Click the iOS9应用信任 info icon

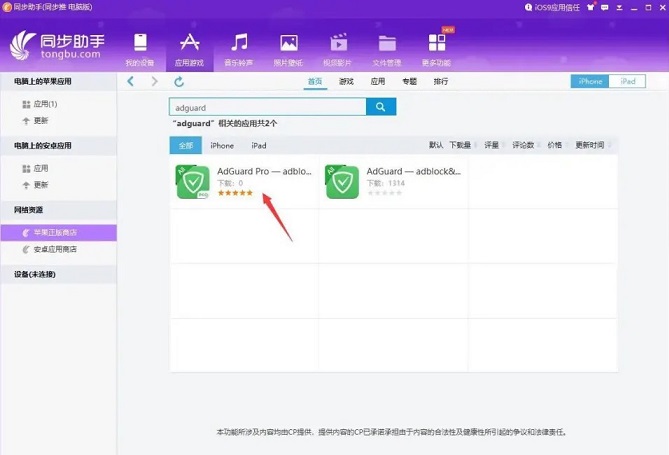pos(528,7)
